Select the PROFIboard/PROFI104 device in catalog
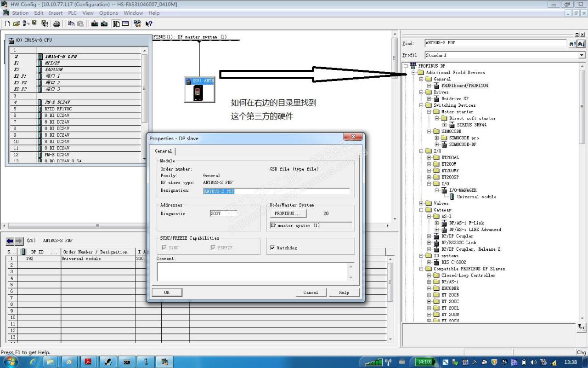The image size is (588, 368). pyautogui.click(x=465, y=86)
